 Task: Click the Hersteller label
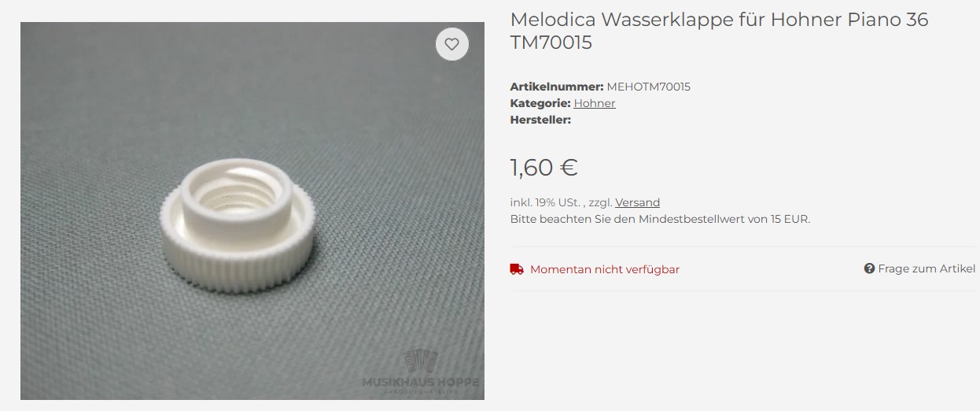[x=540, y=120]
